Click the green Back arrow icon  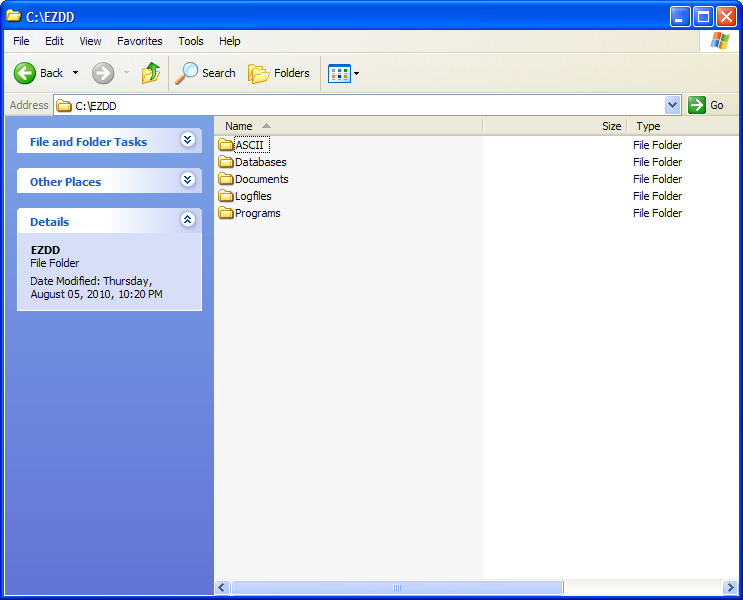tap(25, 73)
